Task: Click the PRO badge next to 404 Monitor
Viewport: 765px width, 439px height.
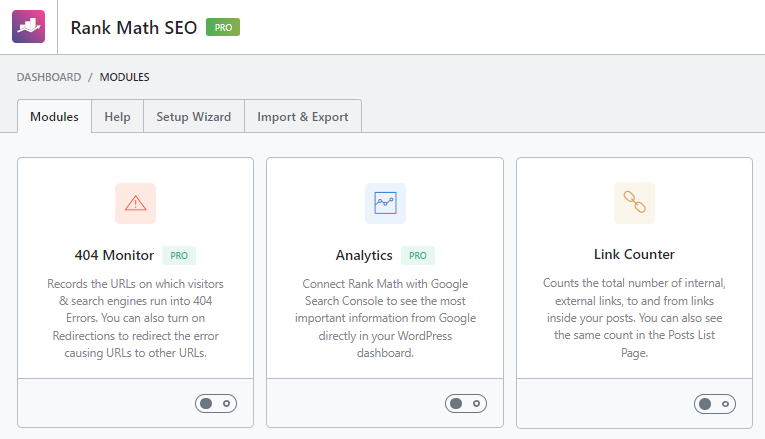Action: click(179, 255)
